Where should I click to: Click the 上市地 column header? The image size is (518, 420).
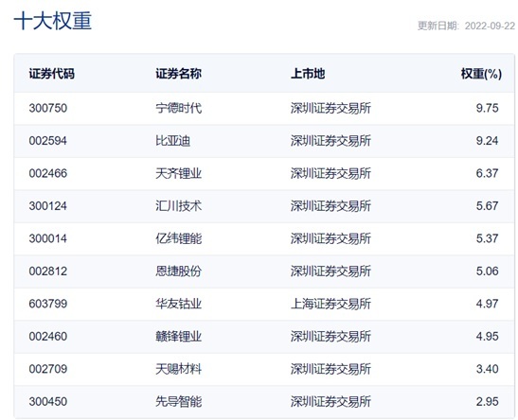click(x=308, y=74)
